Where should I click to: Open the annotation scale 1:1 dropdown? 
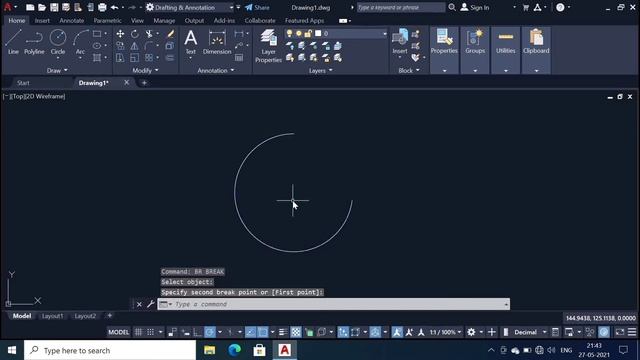coord(445,332)
